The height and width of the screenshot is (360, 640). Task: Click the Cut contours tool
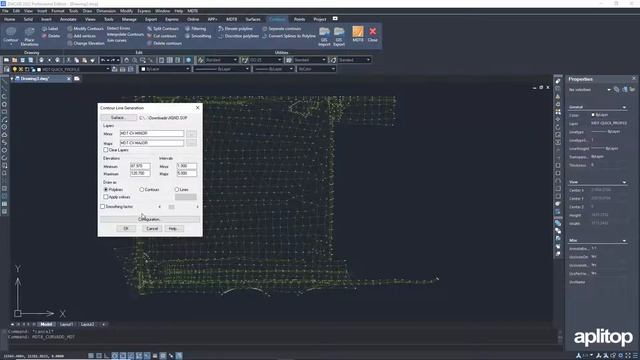[x=162, y=36]
